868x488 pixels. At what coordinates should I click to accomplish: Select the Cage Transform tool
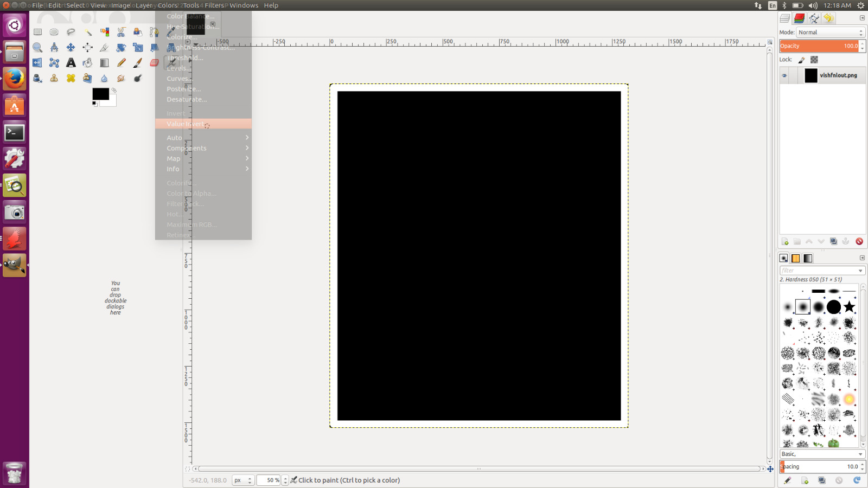click(54, 63)
